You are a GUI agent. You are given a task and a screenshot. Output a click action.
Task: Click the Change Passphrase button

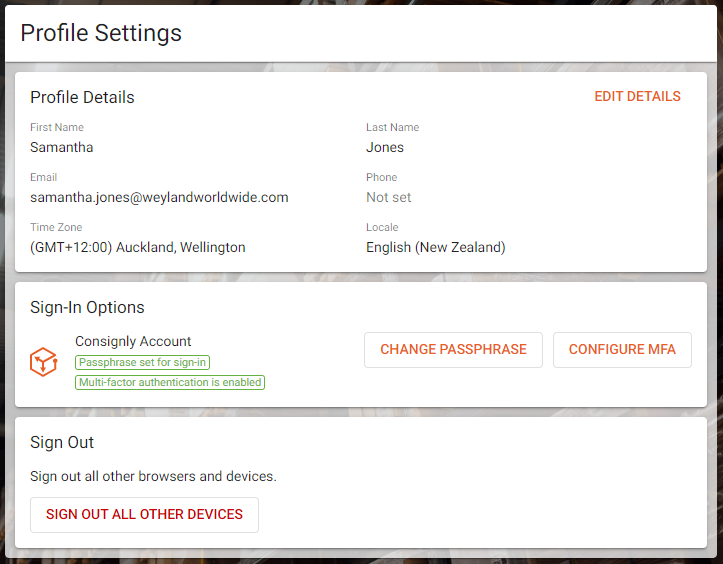pyautogui.click(x=453, y=350)
